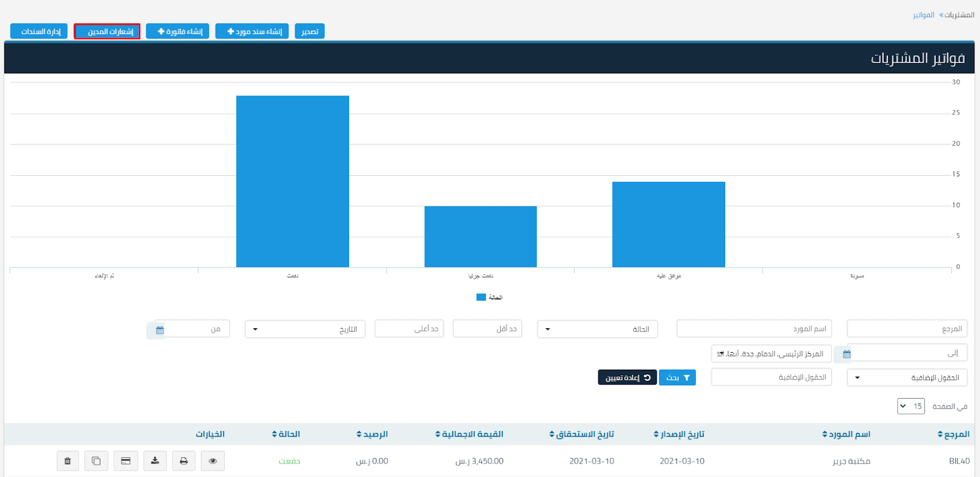Change rows per page from 15
The width and height of the screenshot is (980, 477).
pyautogui.click(x=911, y=406)
